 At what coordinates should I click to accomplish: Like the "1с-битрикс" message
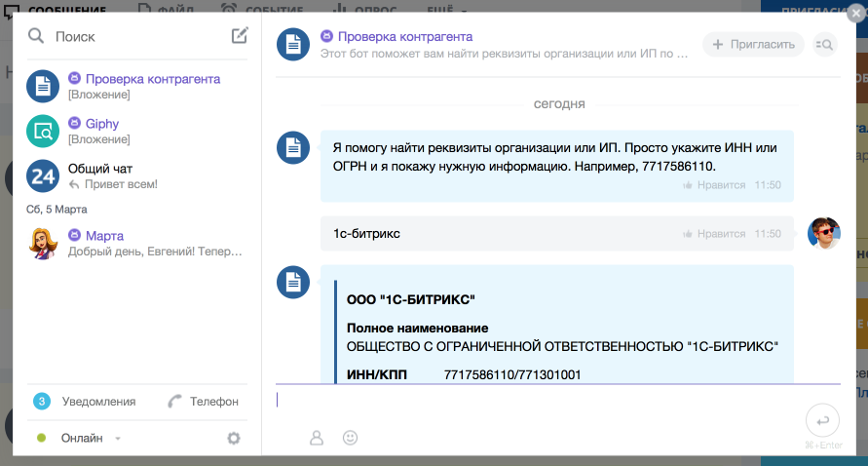coord(714,234)
